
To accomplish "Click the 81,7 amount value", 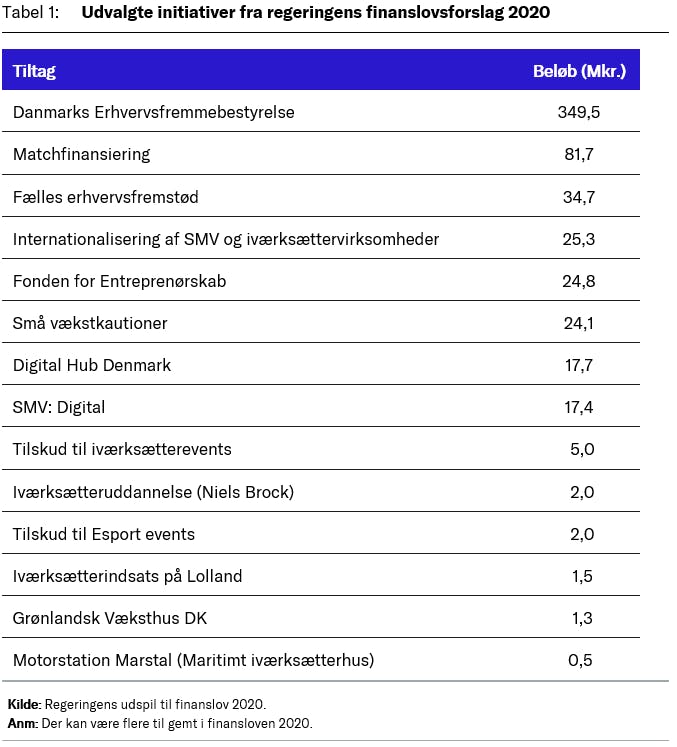I will click(x=578, y=155).
